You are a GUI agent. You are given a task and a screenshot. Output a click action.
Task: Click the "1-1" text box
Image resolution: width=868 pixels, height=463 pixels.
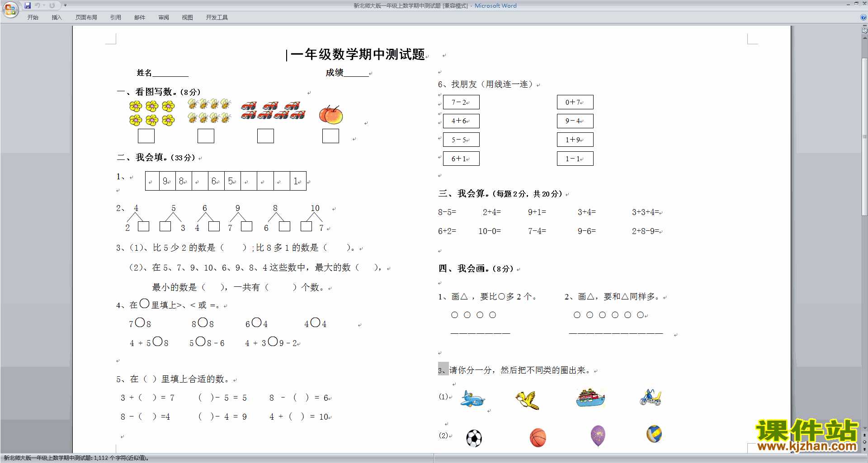coord(575,159)
